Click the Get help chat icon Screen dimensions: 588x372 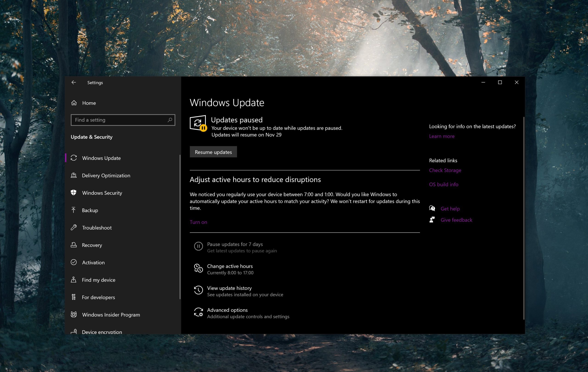432,208
